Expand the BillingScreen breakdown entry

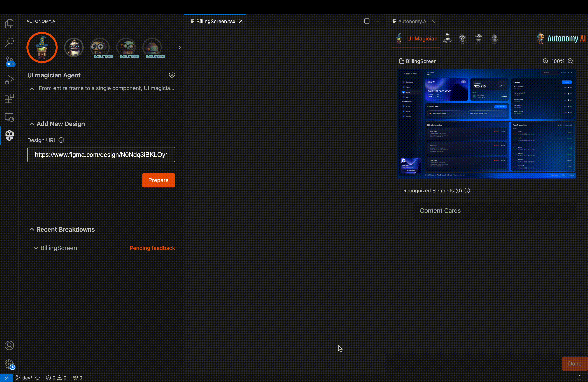point(36,248)
